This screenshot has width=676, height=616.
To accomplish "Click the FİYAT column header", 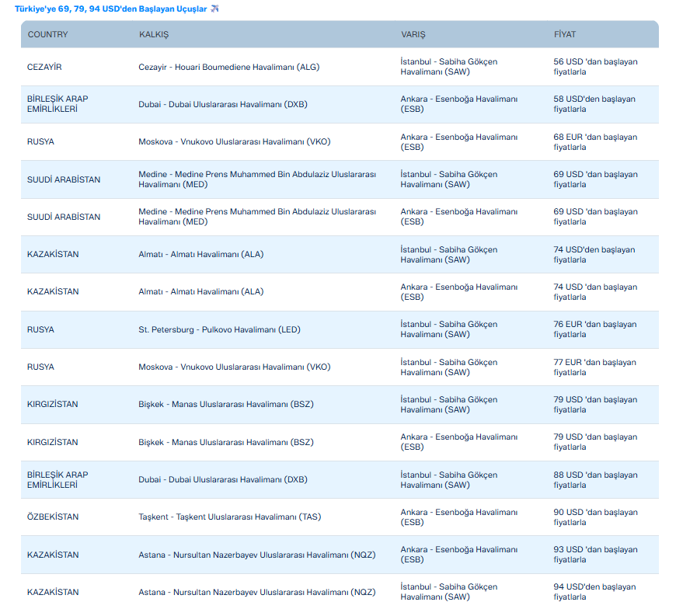I will (x=565, y=34).
